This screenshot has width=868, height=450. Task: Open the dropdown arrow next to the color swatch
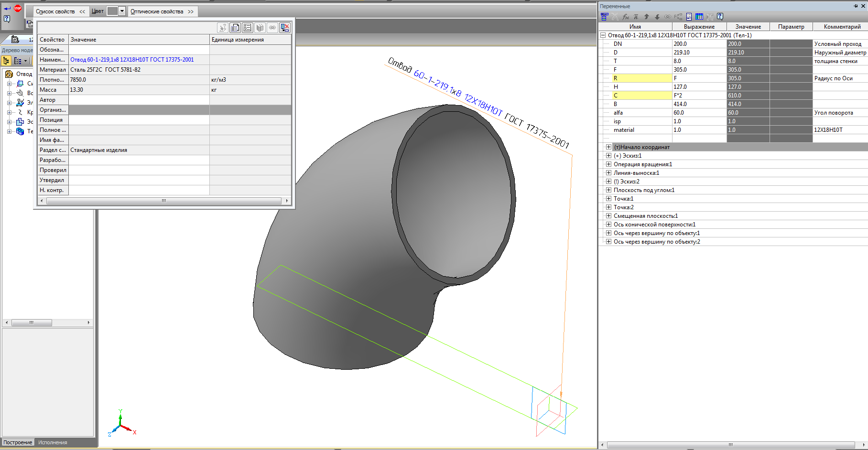(122, 11)
